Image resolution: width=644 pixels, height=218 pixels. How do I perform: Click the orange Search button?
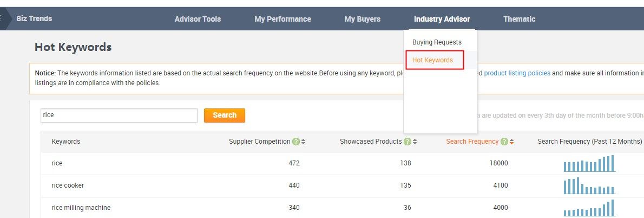click(x=225, y=116)
